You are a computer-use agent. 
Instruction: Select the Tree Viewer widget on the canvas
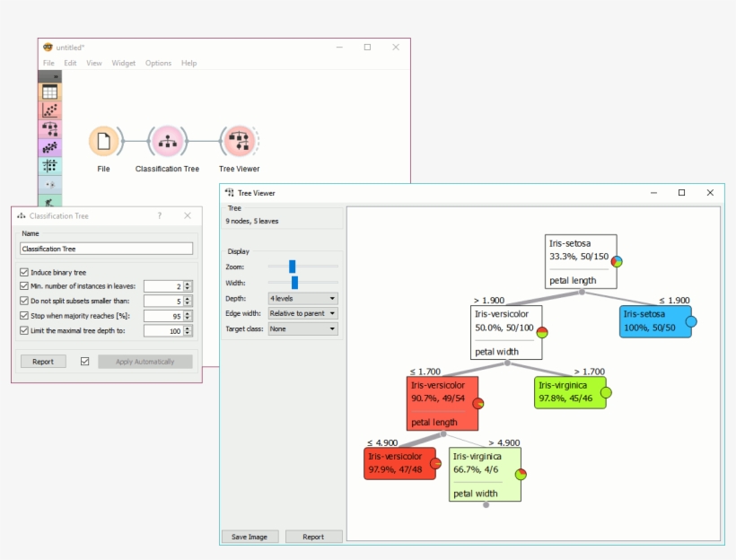click(x=240, y=141)
